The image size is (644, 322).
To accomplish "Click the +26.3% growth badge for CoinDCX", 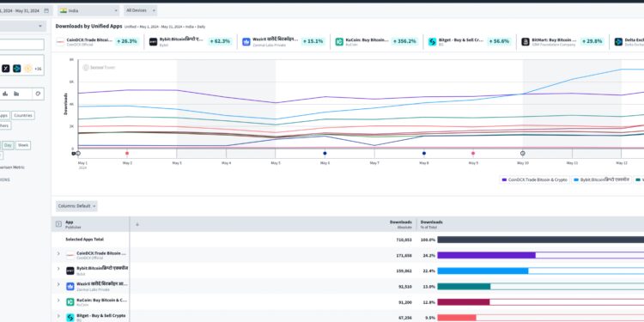I will pyautogui.click(x=127, y=41).
